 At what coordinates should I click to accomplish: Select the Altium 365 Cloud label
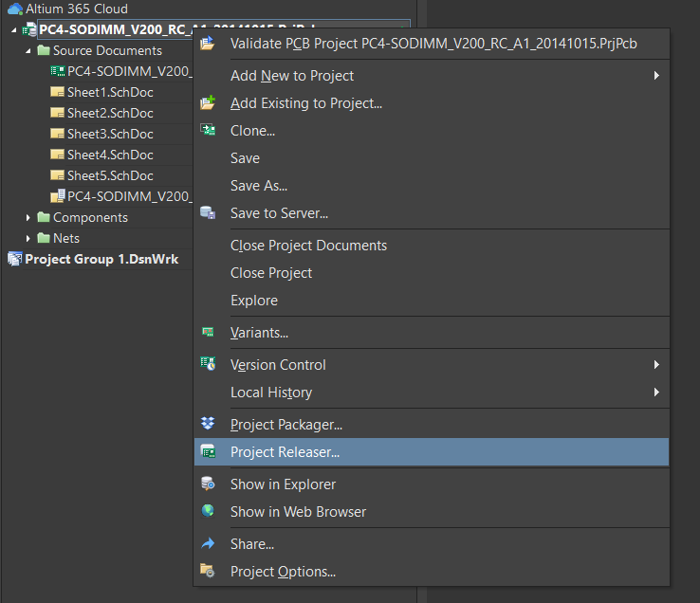77,9
